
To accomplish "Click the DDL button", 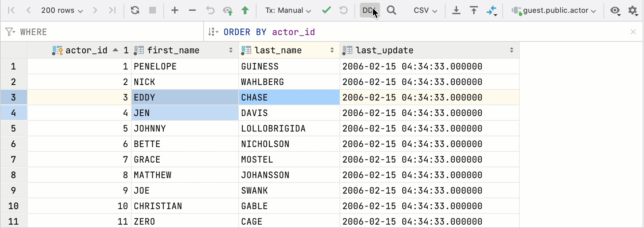I will click(x=369, y=10).
